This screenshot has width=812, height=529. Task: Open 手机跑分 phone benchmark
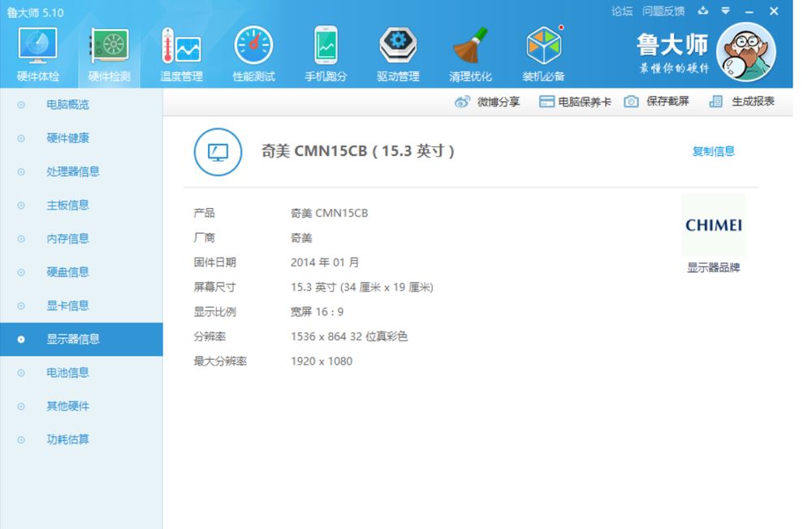click(x=326, y=46)
